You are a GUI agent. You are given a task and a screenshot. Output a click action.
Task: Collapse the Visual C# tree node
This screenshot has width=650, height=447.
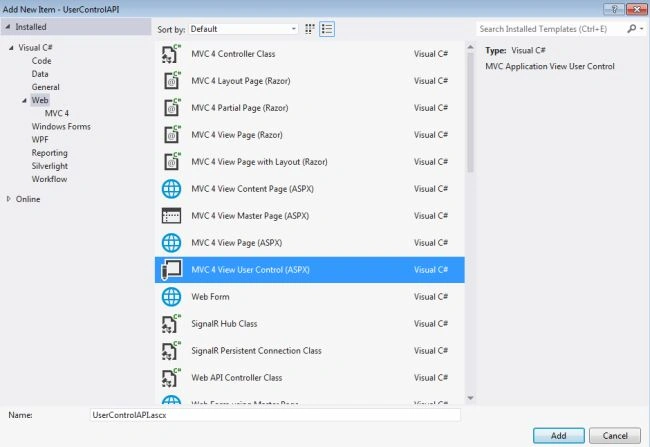pyautogui.click(x=11, y=48)
